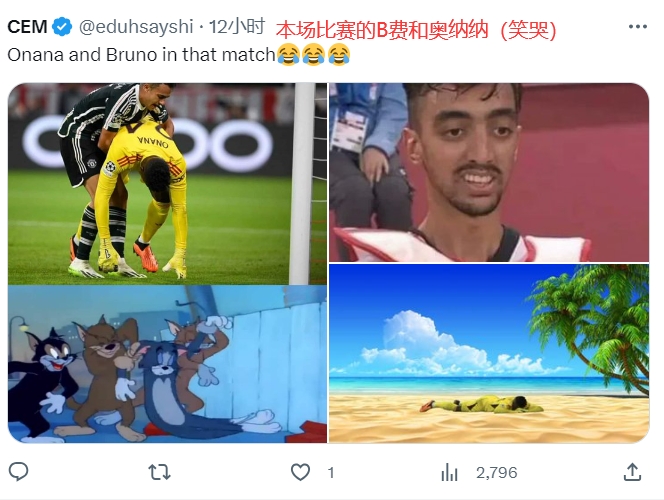Open the Tom and Jerry cartoon image
The height and width of the screenshot is (500, 664).
pyautogui.click(x=167, y=364)
